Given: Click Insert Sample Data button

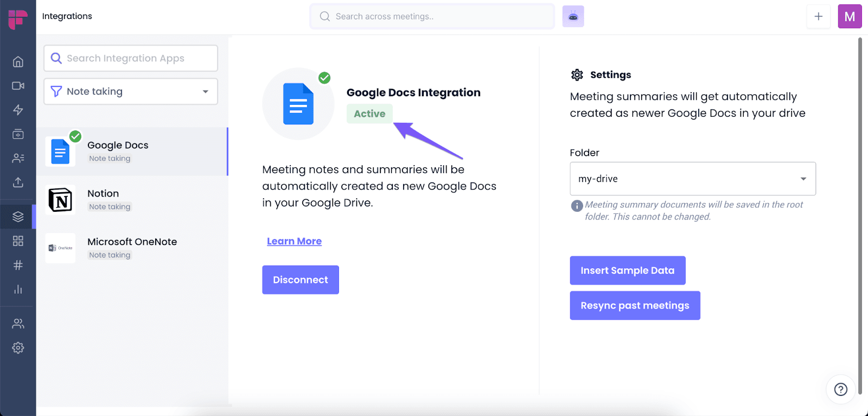Looking at the screenshot, I should 628,270.
